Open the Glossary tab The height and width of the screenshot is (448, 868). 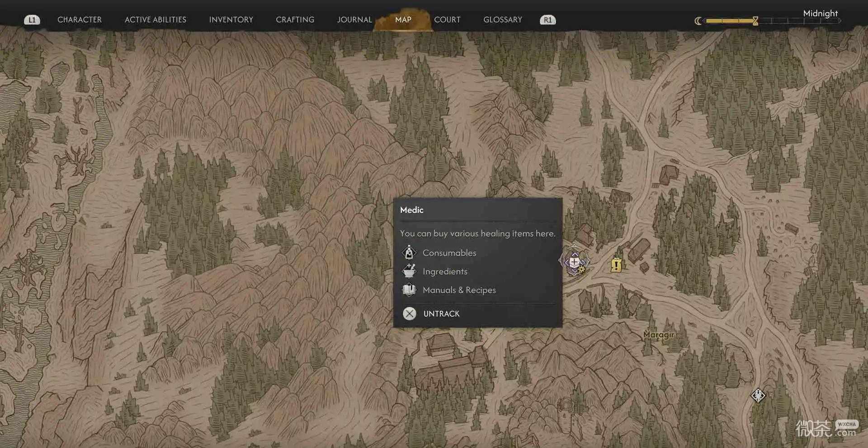[503, 20]
